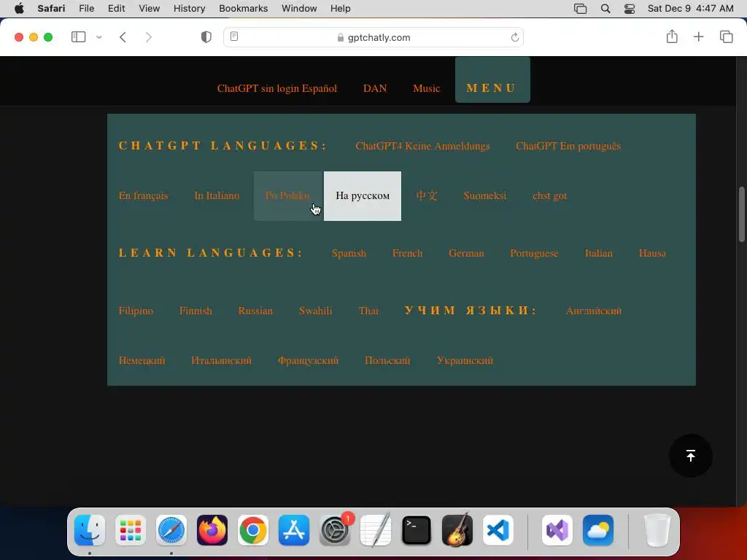The width and height of the screenshot is (747, 560).
Task: Open Visual Studio from the Dock
Action: (557, 530)
